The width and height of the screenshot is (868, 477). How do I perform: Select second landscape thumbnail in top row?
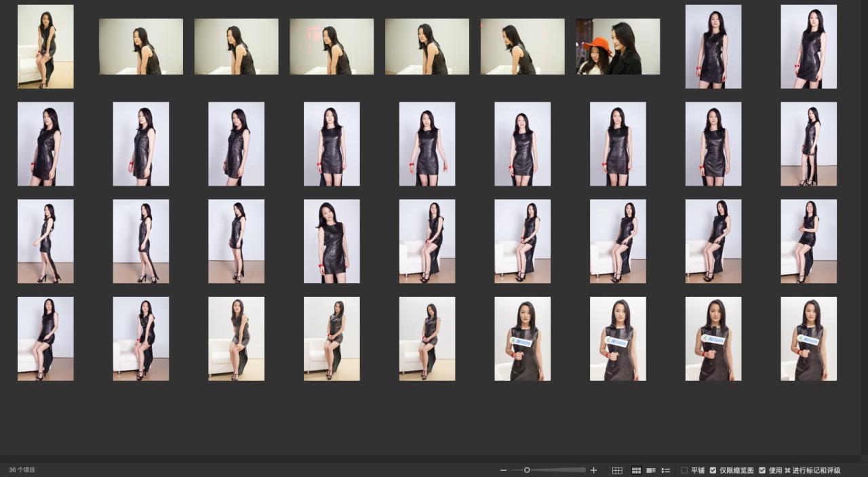(x=236, y=46)
